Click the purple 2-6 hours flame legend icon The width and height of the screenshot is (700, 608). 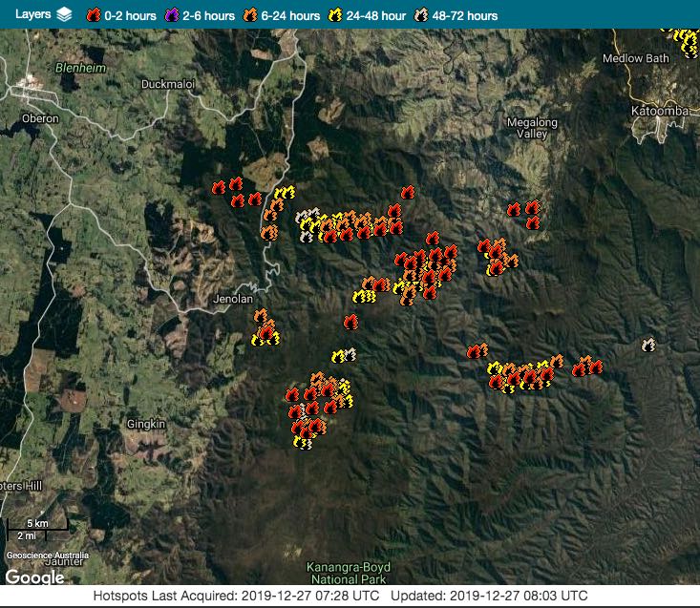172,15
